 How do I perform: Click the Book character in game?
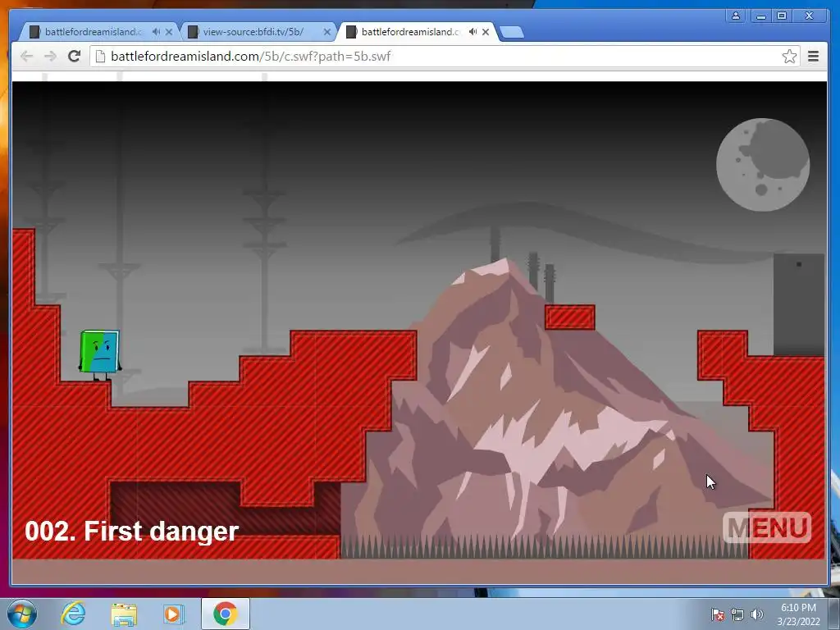tap(100, 354)
